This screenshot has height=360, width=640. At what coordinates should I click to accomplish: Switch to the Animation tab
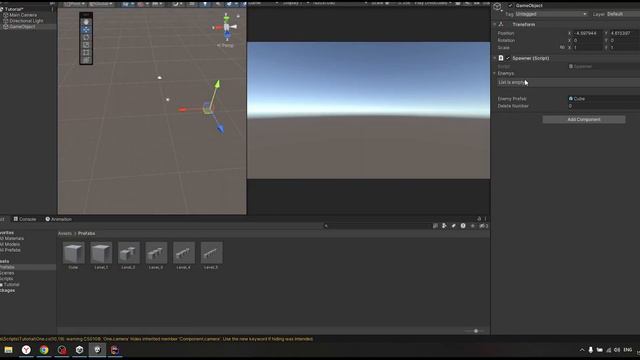pos(58,219)
